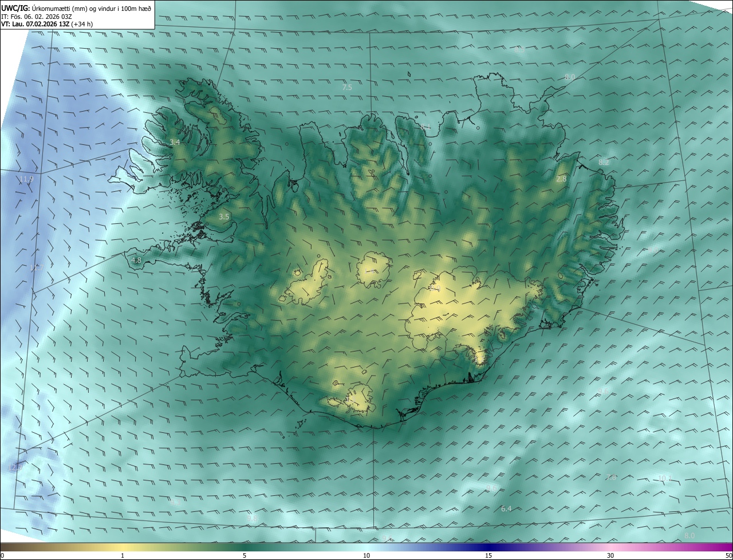Image resolution: width=733 pixels, height=560 pixels.
Task: Click the 1 tick label on the color scale
Action: (123, 555)
